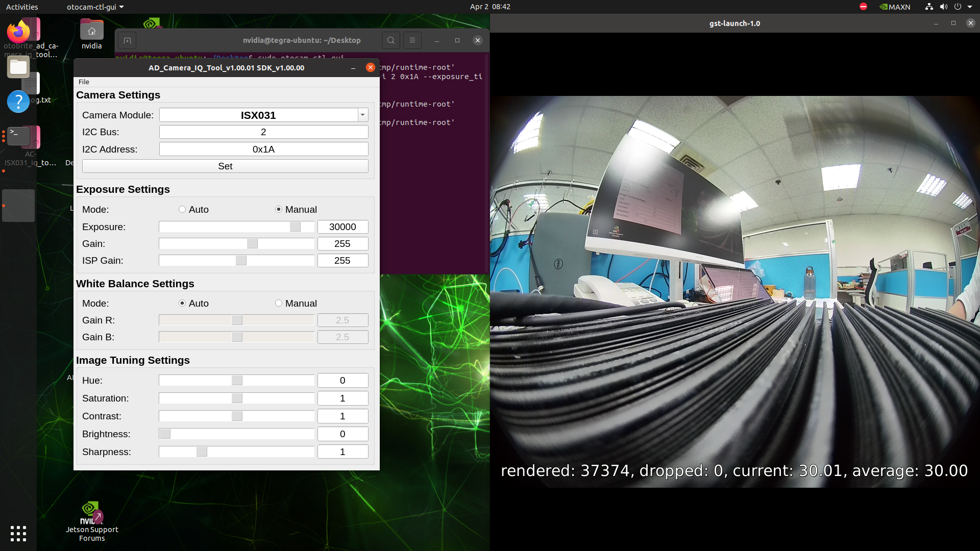The height and width of the screenshot is (551, 980).
Task: Open the Help icon in dock
Action: click(18, 102)
